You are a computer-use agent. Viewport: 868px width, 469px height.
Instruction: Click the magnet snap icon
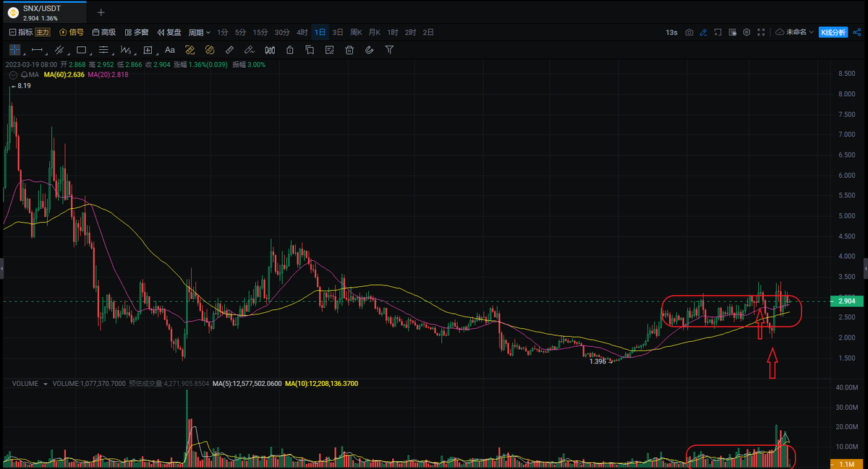tap(370, 50)
